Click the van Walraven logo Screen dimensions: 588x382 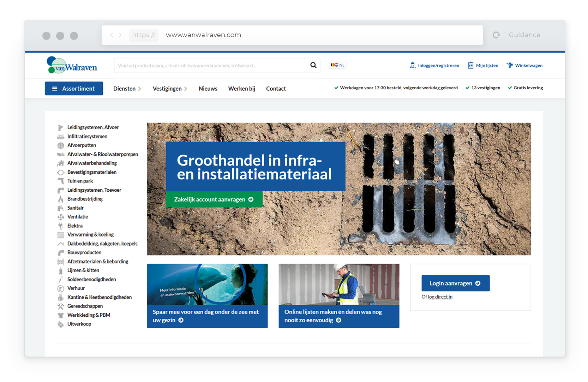pos(72,65)
